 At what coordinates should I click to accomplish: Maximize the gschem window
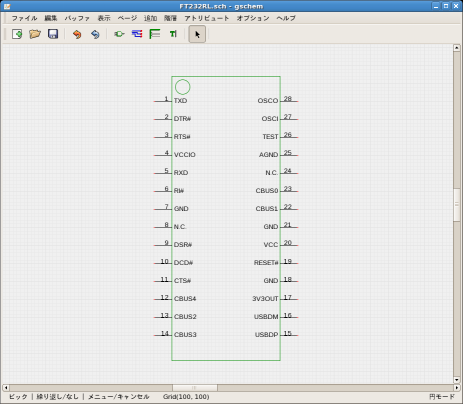coord(446,6)
